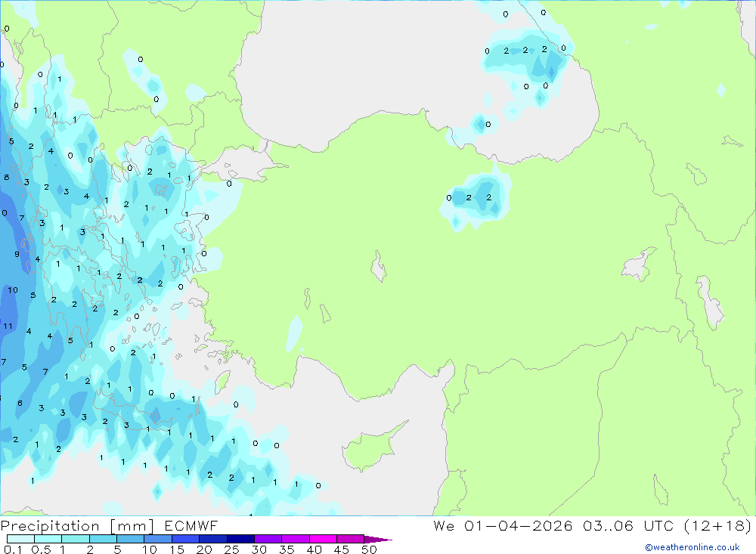Click the '30' legend scale label
This screenshot has height=554, width=756.
259,549
